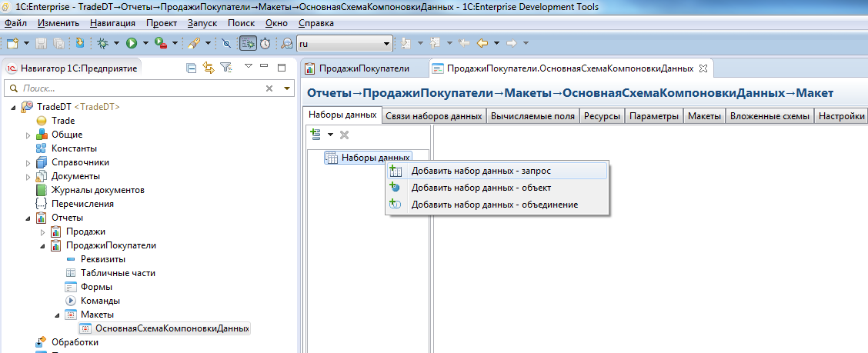The height and width of the screenshot is (353, 868).
Task: Click the previous annotation toolbar icon
Action: [435, 43]
